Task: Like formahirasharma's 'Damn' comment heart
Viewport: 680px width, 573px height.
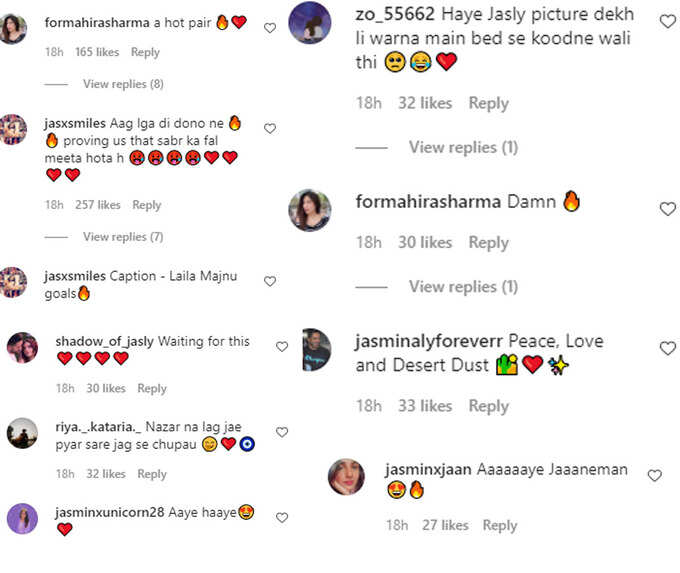Action: click(667, 209)
